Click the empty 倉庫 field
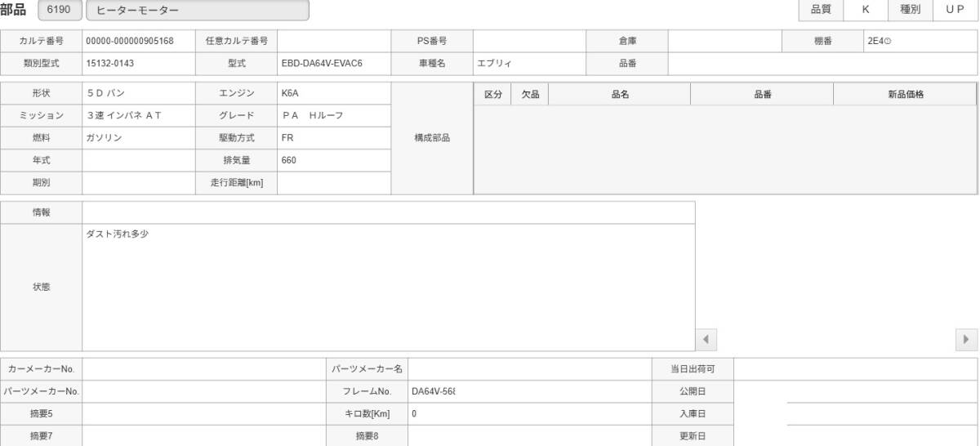Image resolution: width=980 pixels, height=446 pixels. 724,41
